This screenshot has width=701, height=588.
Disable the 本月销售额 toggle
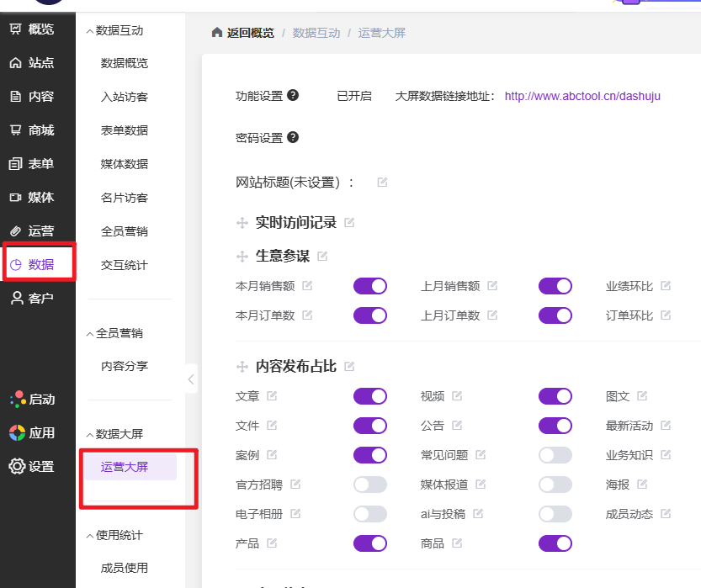click(x=369, y=286)
